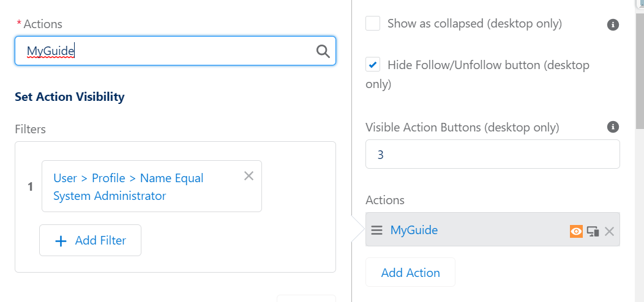The height and width of the screenshot is (302, 644).
Task: Click the Show as collapsed (desktop only) label
Action: [x=474, y=23]
